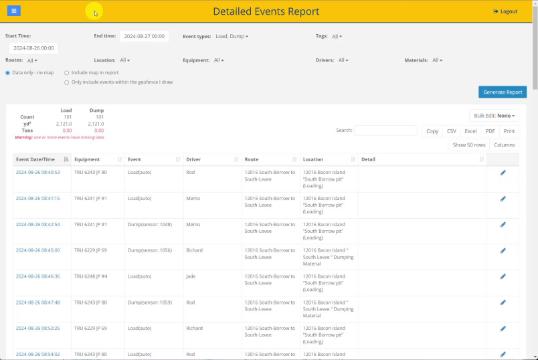538x360 pixels.
Task: Click into the Search box
Action: pyautogui.click(x=386, y=131)
